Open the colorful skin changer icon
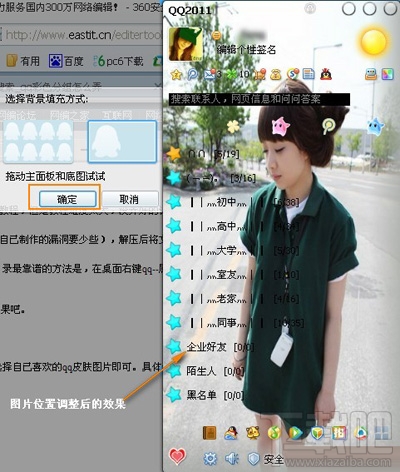 point(387,74)
